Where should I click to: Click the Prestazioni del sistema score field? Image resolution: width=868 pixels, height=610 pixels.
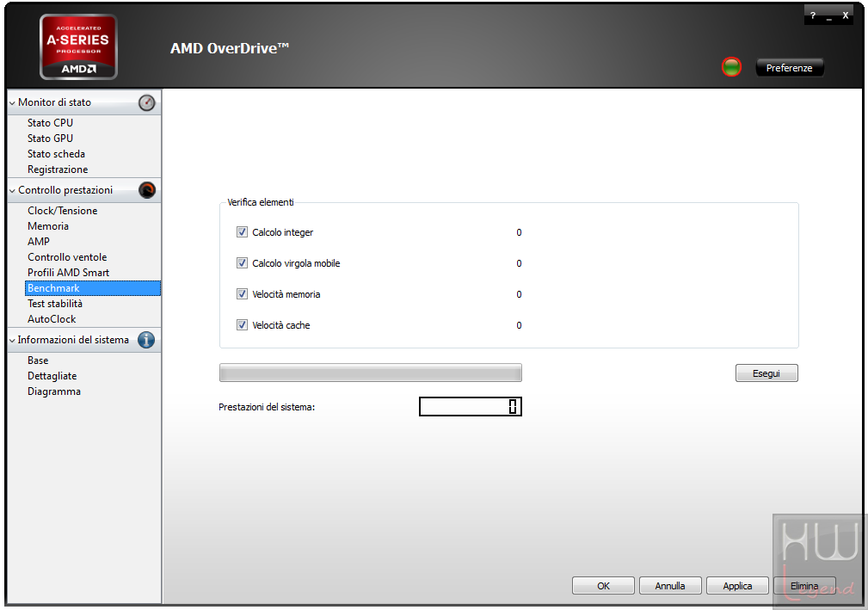pos(471,406)
